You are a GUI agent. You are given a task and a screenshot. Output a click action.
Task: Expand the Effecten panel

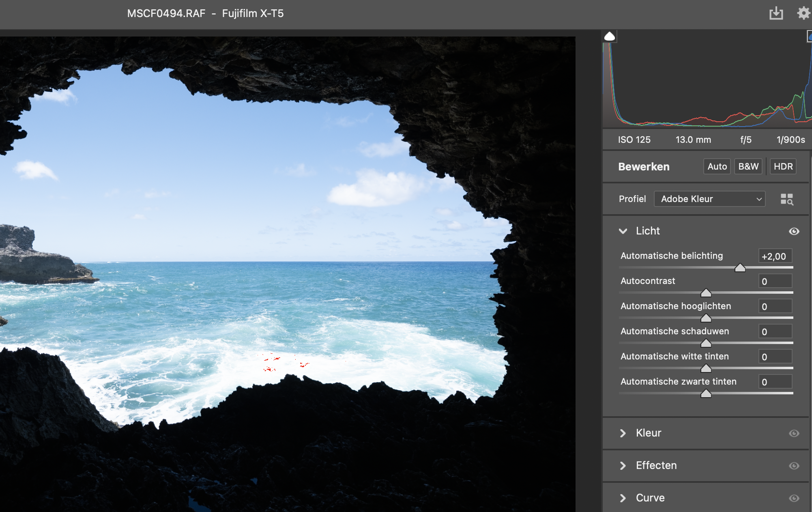(x=623, y=466)
